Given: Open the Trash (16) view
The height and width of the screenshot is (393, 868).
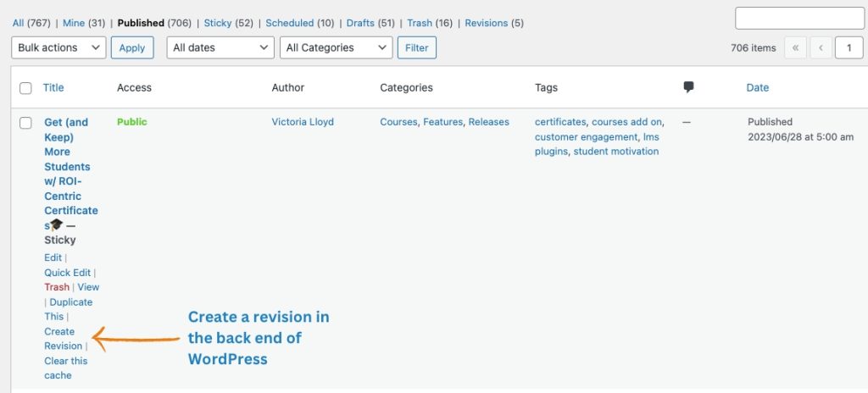Looking at the screenshot, I should (429, 23).
